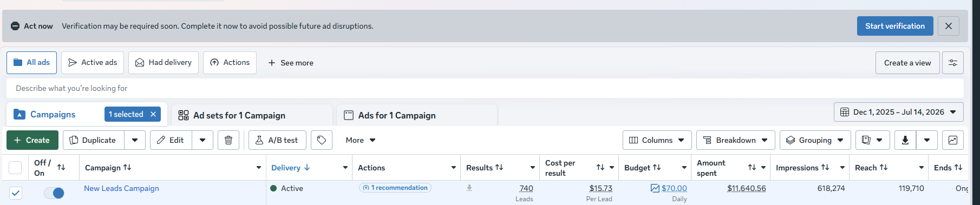Focus the 'Describe what you're looking for' search field

[x=485, y=88]
